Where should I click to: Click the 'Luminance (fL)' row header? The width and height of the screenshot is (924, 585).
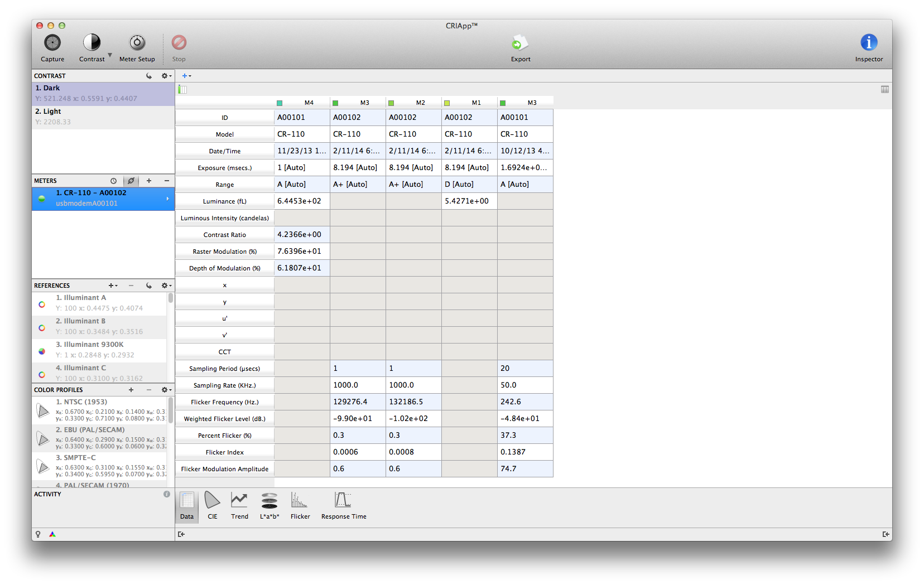[x=225, y=201]
